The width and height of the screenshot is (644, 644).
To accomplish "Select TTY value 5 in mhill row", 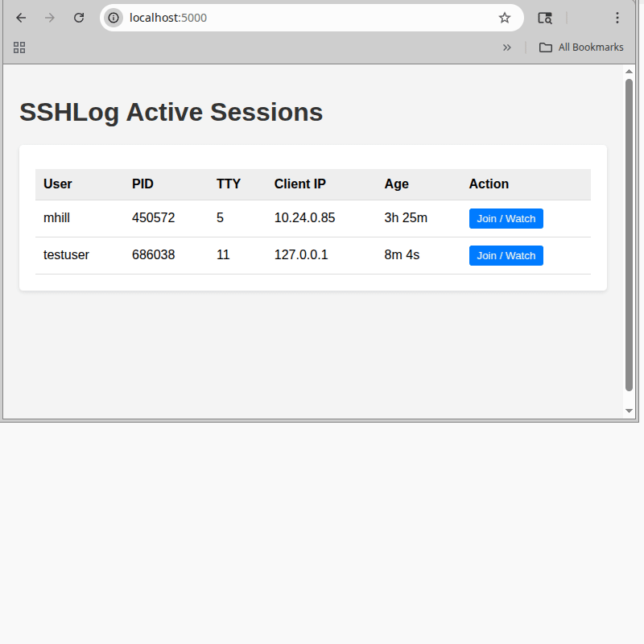I will click(x=220, y=217).
